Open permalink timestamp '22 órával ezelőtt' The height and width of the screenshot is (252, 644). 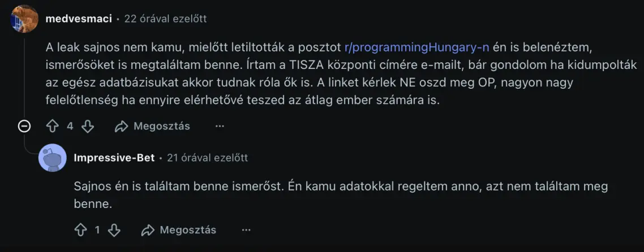click(165, 19)
